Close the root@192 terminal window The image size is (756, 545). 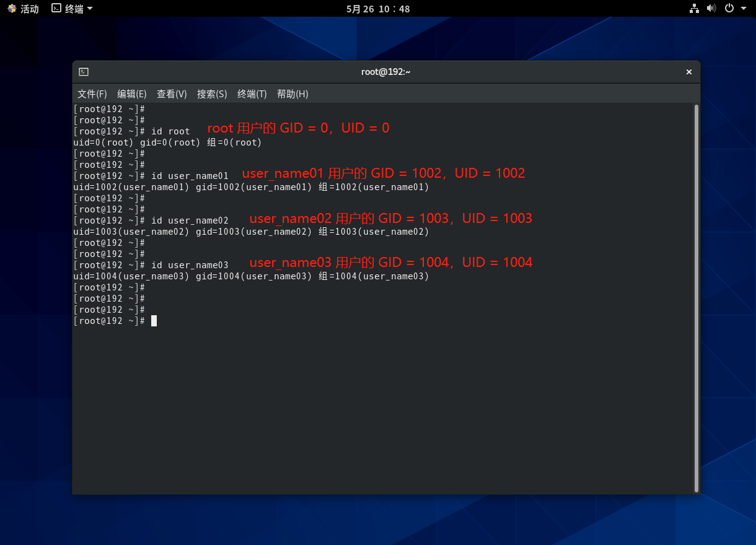coord(688,72)
